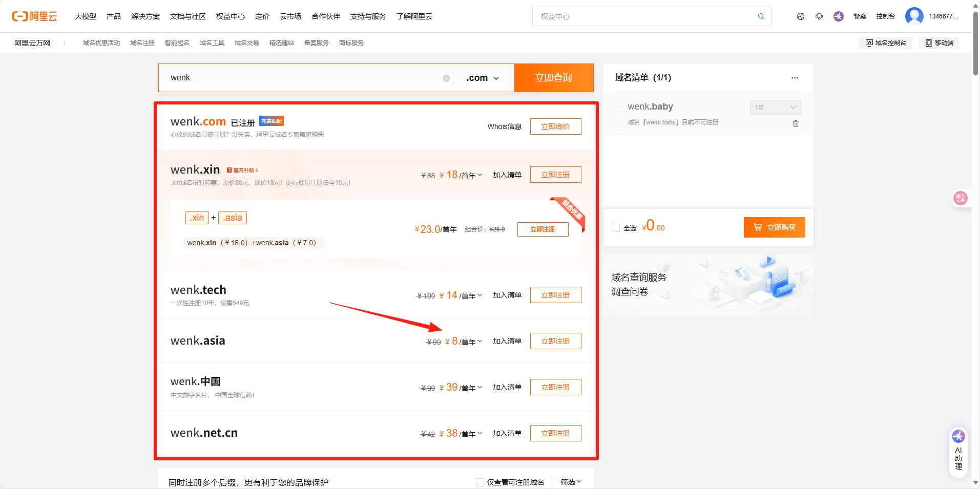Expand price options for wenk.net.cn ¥38/首年

click(479, 434)
